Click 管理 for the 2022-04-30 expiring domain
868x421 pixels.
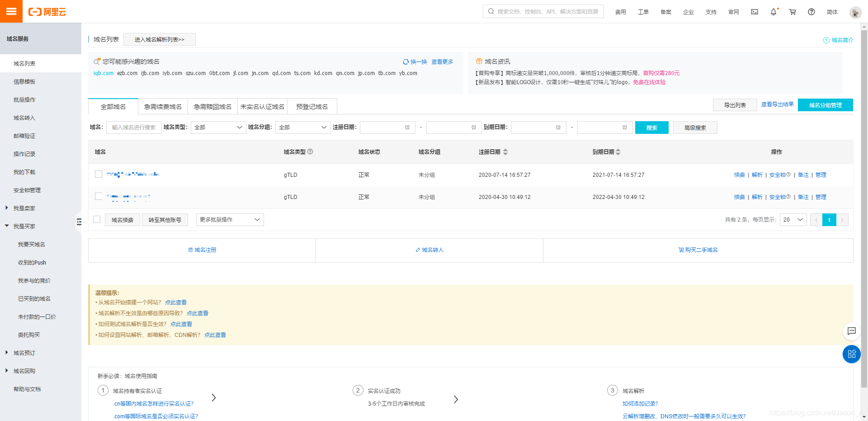pos(821,197)
